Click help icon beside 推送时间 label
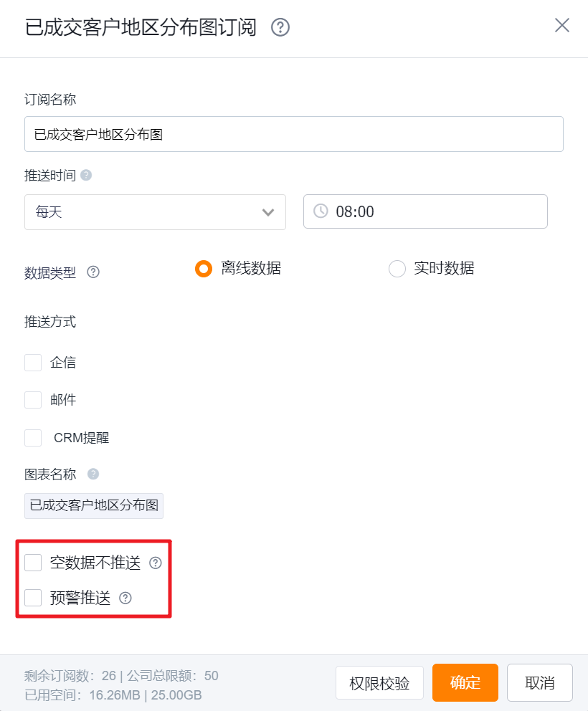This screenshot has width=588, height=711. click(x=86, y=175)
